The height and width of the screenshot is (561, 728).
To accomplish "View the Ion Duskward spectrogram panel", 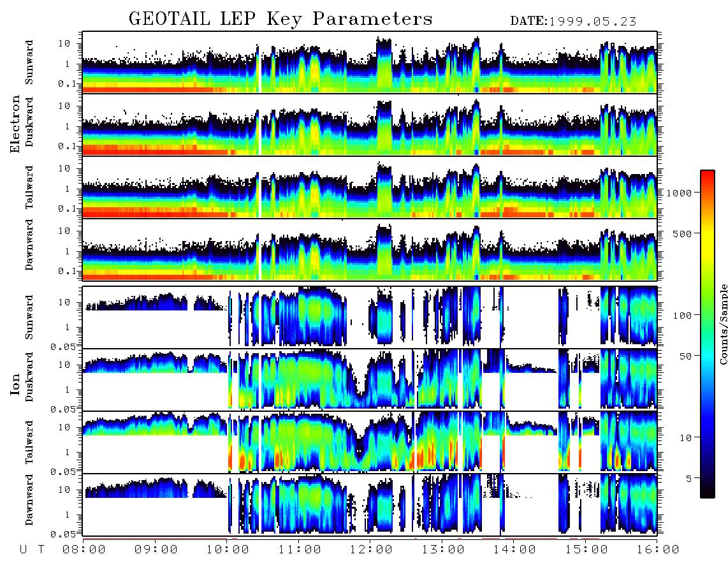I will (x=370, y=380).
